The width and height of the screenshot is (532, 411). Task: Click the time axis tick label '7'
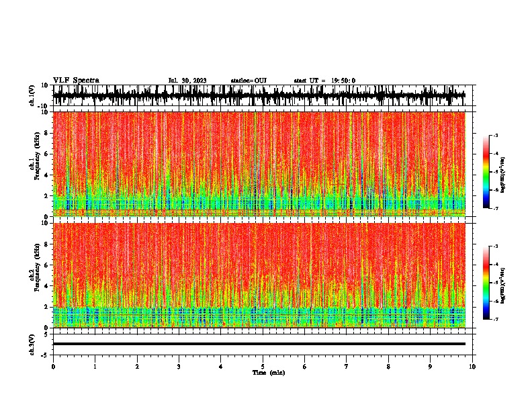347,367
